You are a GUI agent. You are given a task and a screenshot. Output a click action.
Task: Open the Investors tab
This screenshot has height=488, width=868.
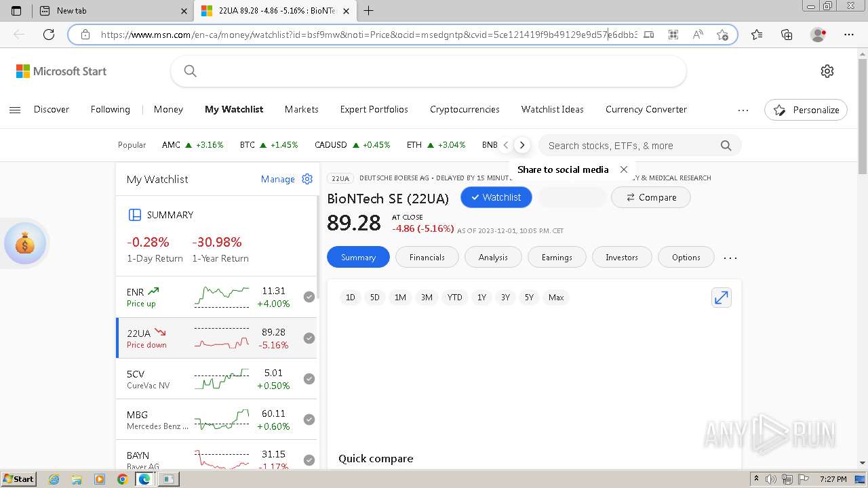[x=622, y=258]
